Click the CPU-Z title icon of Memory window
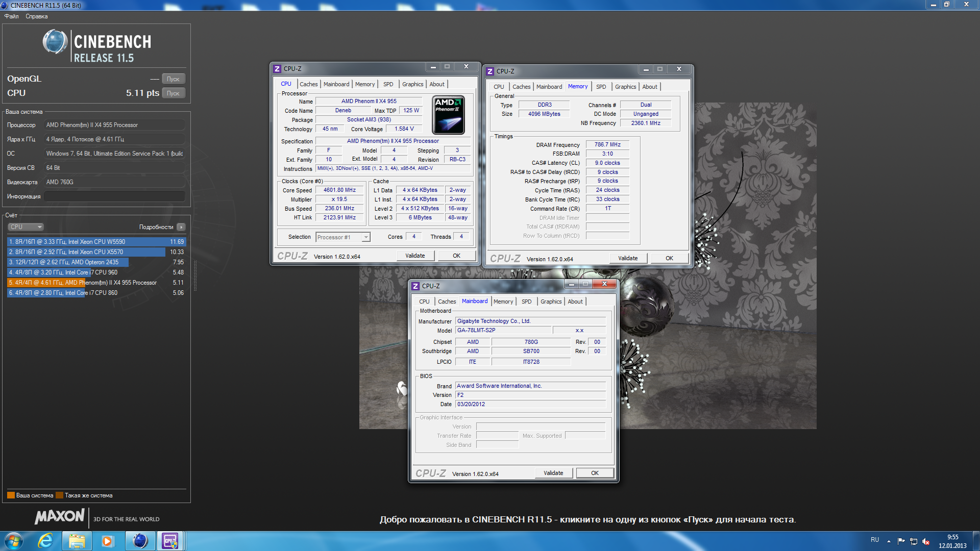Screen dimensions: 980x551 point(490,71)
